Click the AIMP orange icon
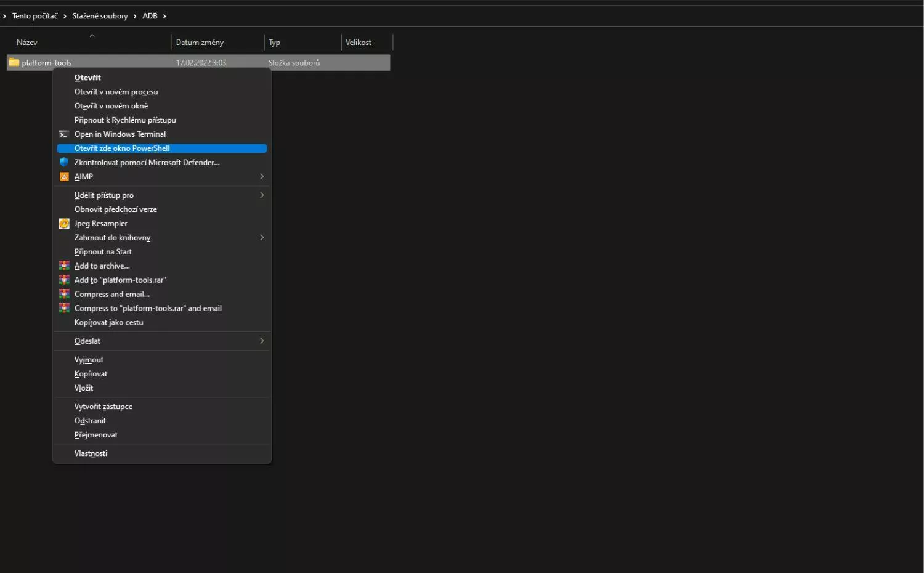The height and width of the screenshot is (573, 924). tap(64, 177)
